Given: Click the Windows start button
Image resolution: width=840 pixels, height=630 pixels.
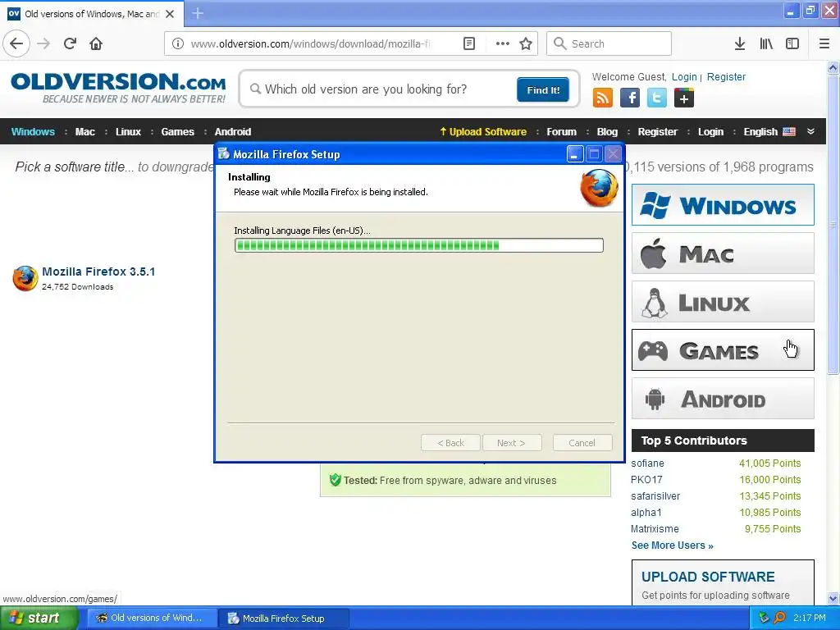Looking at the screenshot, I should coord(39,618).
